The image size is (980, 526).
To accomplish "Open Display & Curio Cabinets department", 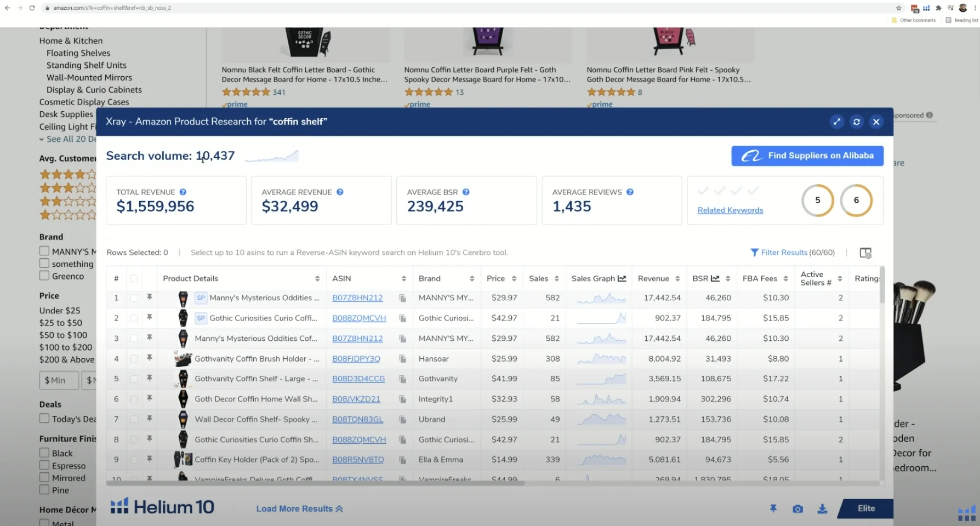I will click(x=94, y=90).
